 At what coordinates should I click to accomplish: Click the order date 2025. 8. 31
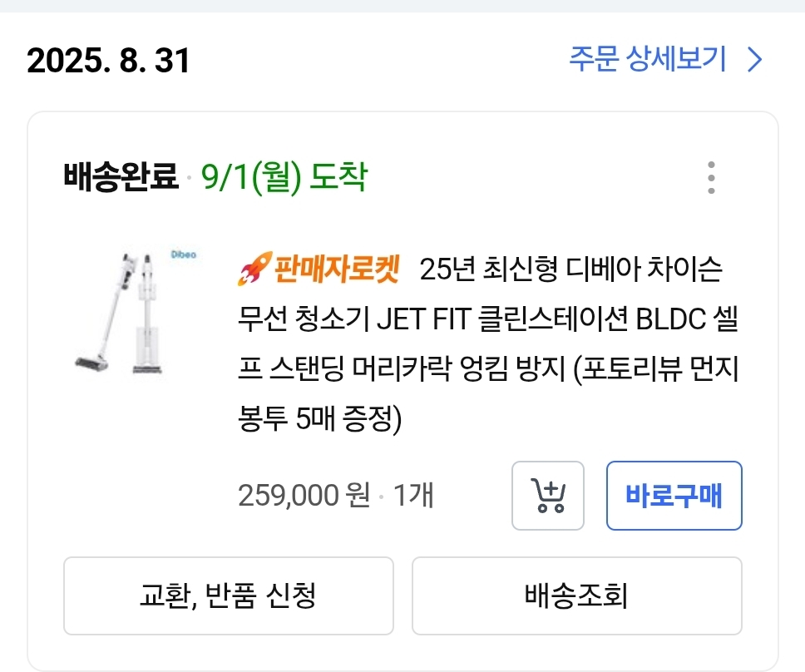tap(108, 62)
